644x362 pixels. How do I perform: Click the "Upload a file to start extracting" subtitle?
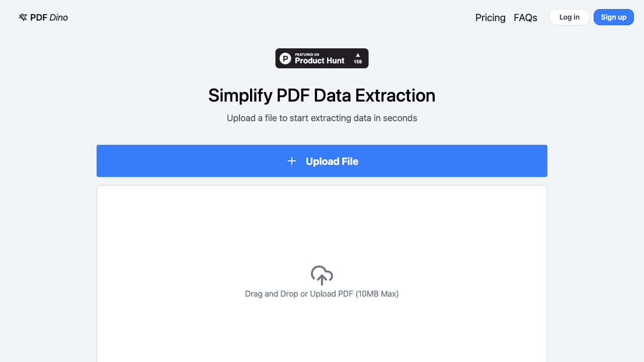click(x=322, y=118)
